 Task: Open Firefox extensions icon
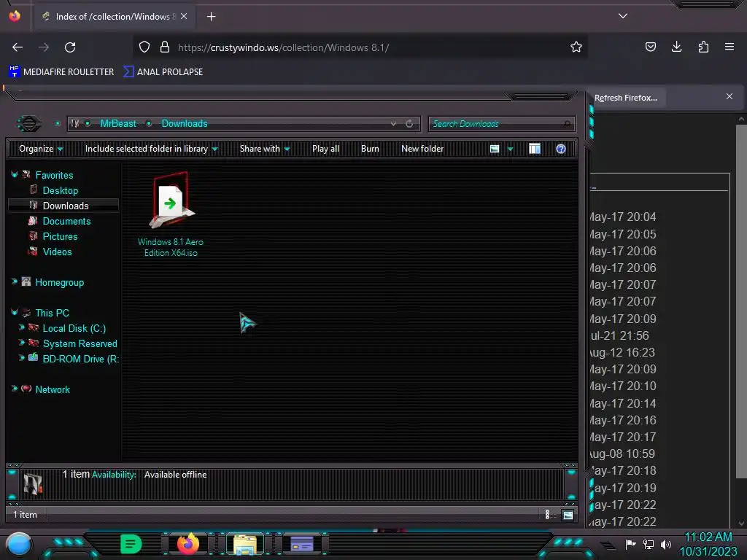click(x=703, y=47)
